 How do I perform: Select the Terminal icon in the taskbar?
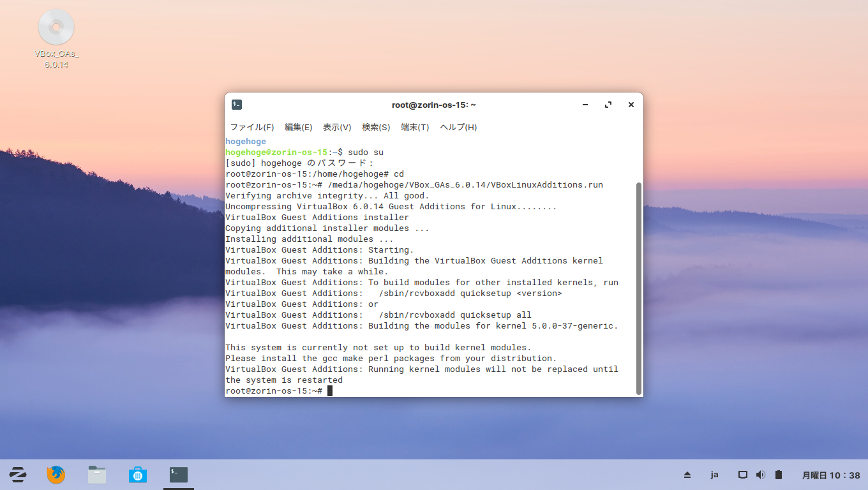pyautogui.click(x=179, y=474)
